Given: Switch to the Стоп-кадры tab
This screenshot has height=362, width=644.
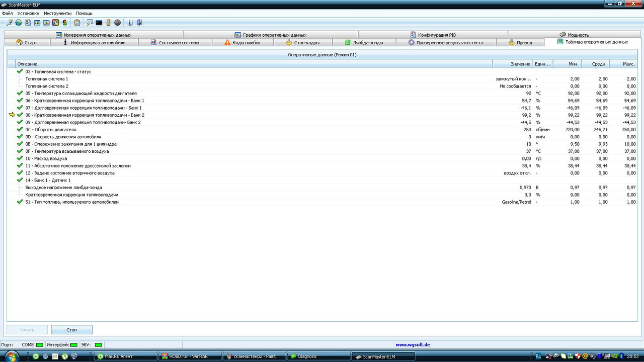Looking at the screenshot, I should [302, 43].
